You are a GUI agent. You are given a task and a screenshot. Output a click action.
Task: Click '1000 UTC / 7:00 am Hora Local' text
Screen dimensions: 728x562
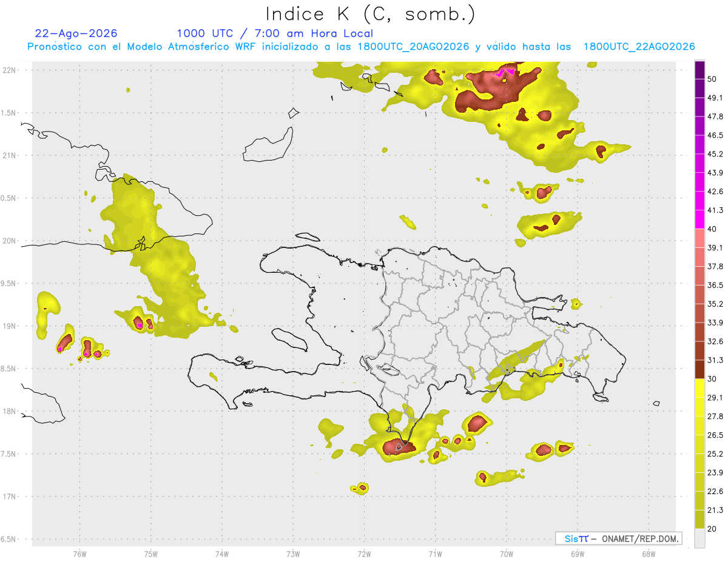[275, 33]
